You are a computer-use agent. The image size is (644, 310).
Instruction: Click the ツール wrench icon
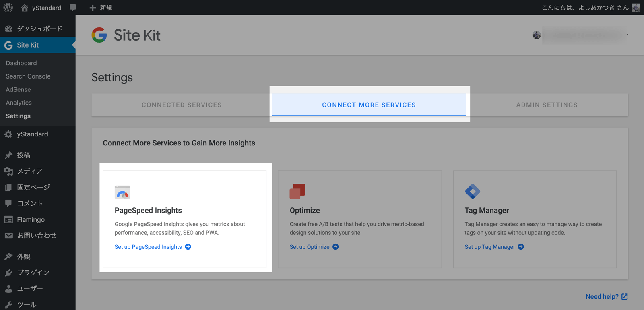[x=8, y=305]
